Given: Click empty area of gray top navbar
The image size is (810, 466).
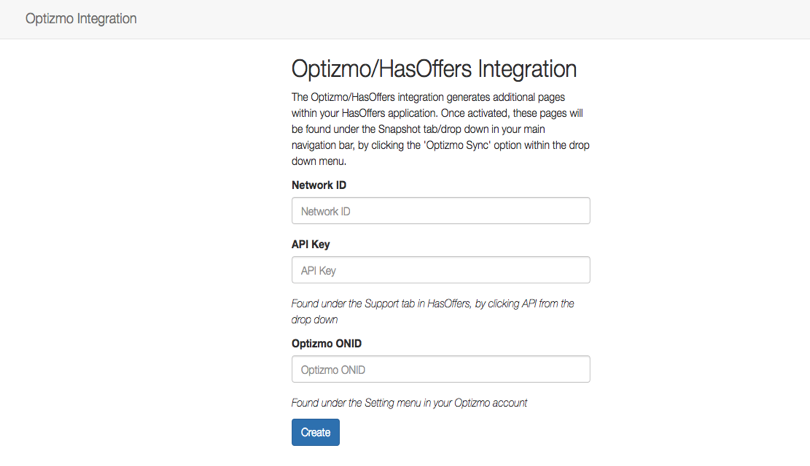Looking at the screenshot, I should click(465, 19).
